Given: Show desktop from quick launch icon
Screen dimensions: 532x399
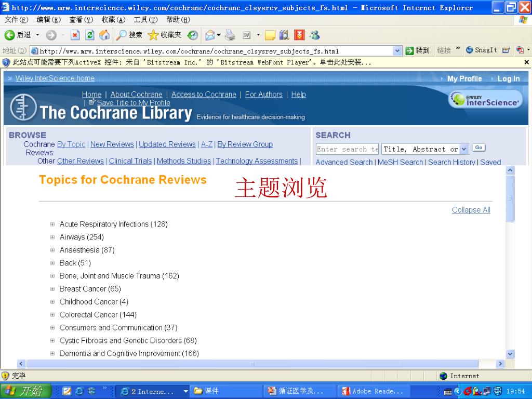Looking at the screenshot, I should pyautogui.click(x=91, y=391).
